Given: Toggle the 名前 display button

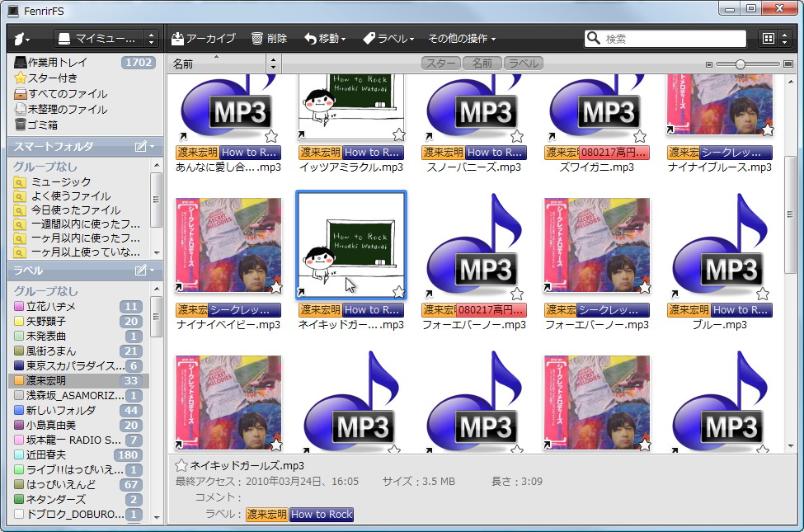Looking at the screenshot, I should coord(482,64).
